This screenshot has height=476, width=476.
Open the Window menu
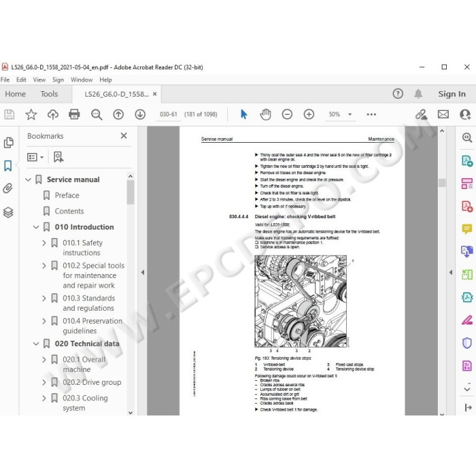(x=82, y=80)
